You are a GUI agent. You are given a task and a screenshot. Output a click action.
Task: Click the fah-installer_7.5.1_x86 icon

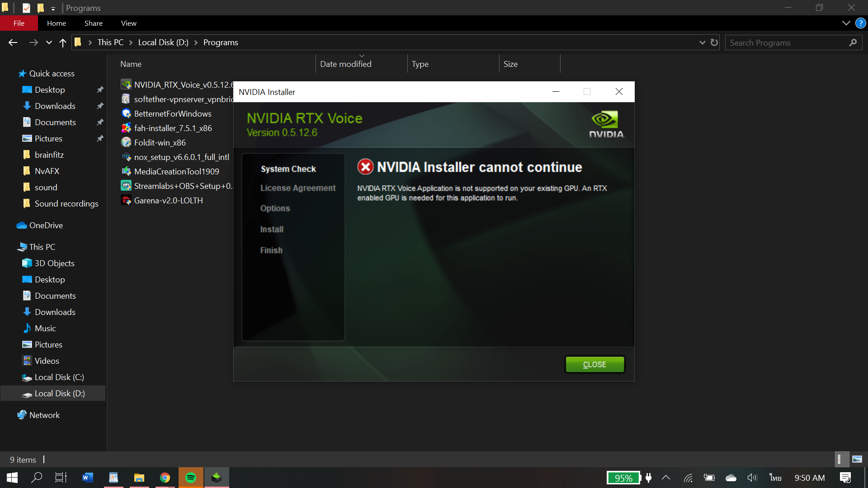[126, 128]
